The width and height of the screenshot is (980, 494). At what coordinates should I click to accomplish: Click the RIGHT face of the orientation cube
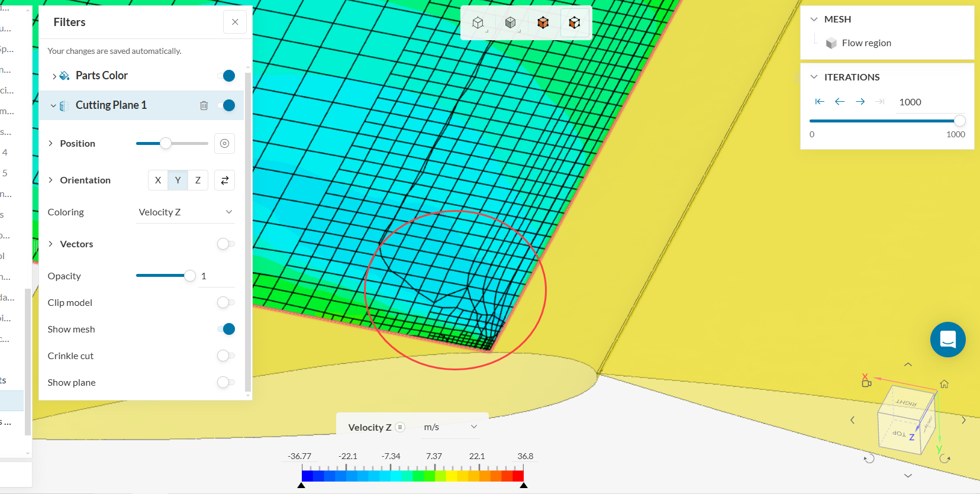pos(907,402)
